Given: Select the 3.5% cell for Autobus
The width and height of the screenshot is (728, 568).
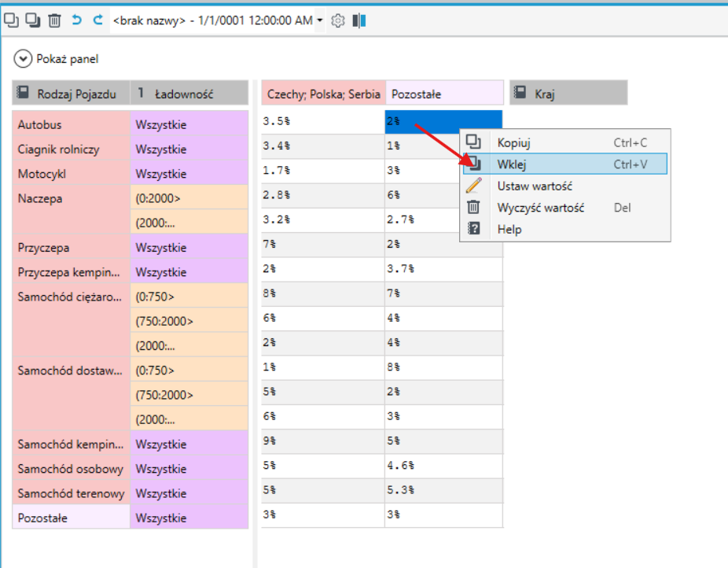Looking at the screenshot, I should coord(322,122).
